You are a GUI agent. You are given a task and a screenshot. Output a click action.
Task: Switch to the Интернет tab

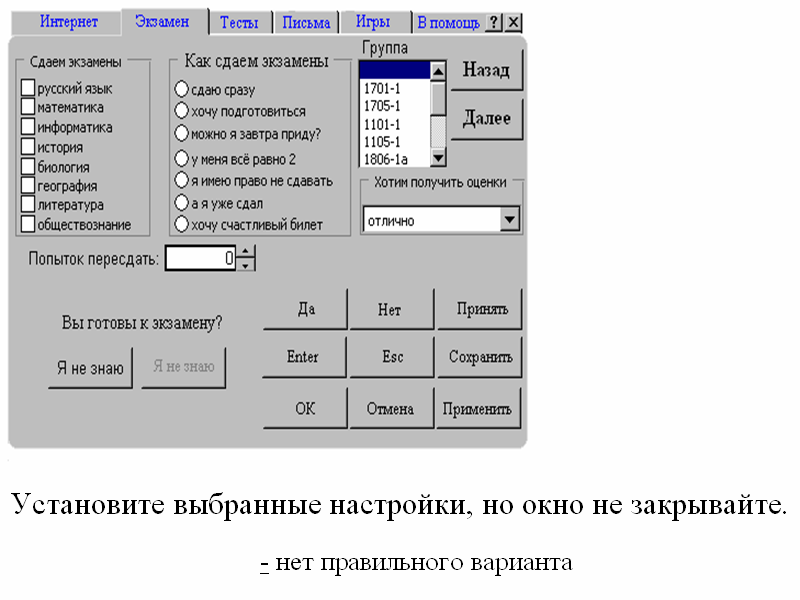coord(68,22)
